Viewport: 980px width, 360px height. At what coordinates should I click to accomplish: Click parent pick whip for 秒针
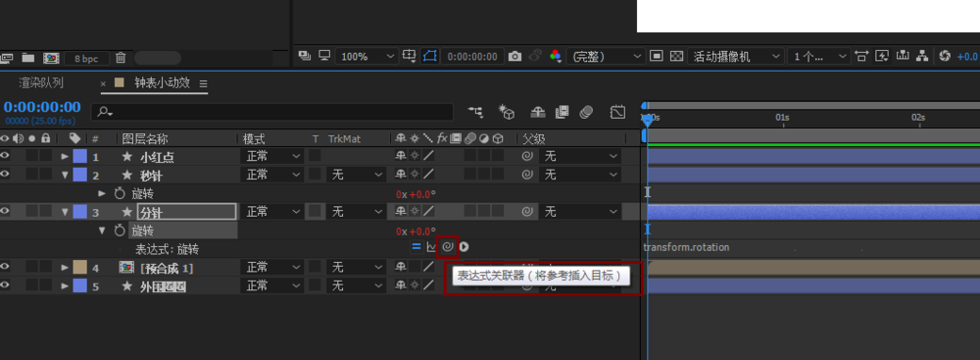(x=527, y=174)
